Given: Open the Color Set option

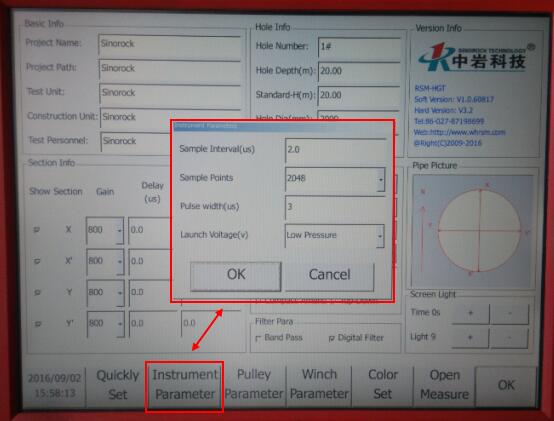Looking at the screenshot, I should [x=383, y=384].
